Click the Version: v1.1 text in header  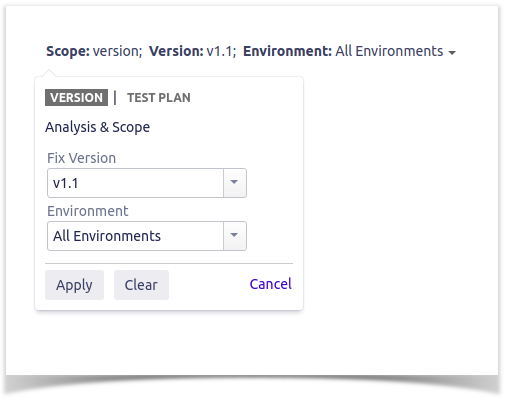click(193, 51)
